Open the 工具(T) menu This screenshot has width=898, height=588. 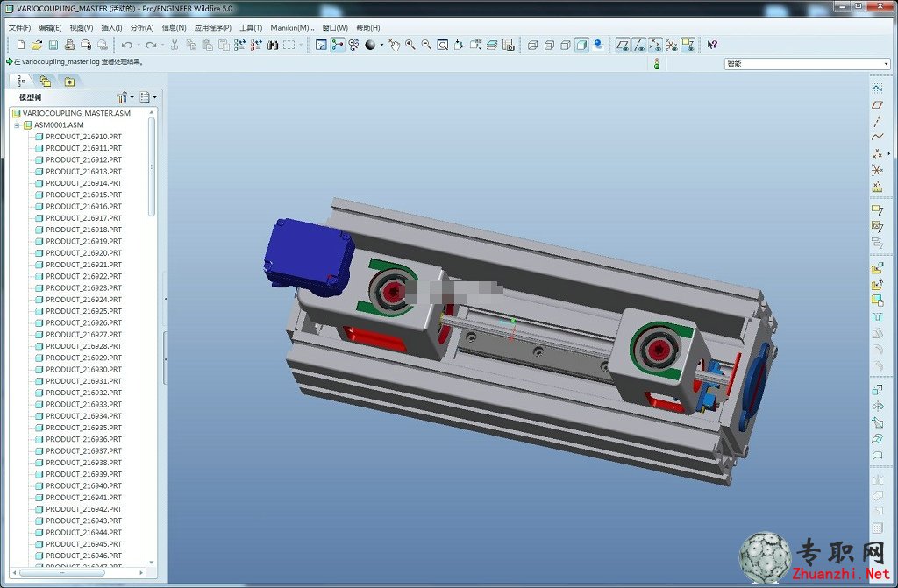(x=250, y=27)
